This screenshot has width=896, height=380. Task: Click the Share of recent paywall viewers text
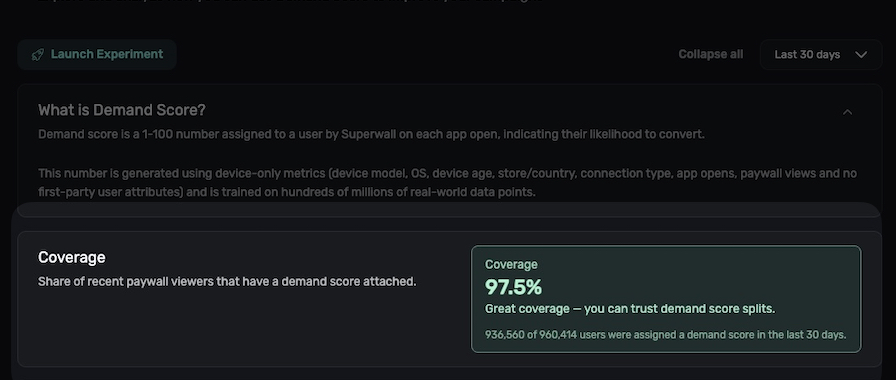coord(227,282)
